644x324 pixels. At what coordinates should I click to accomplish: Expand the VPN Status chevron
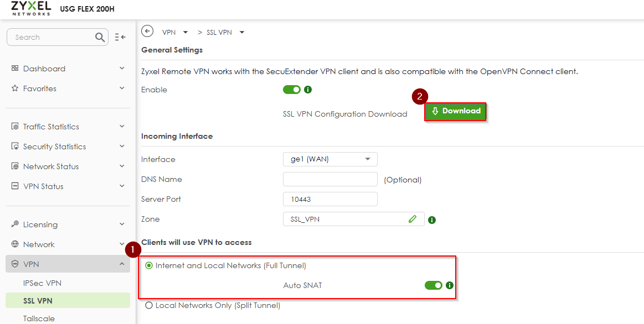(122, 186)
